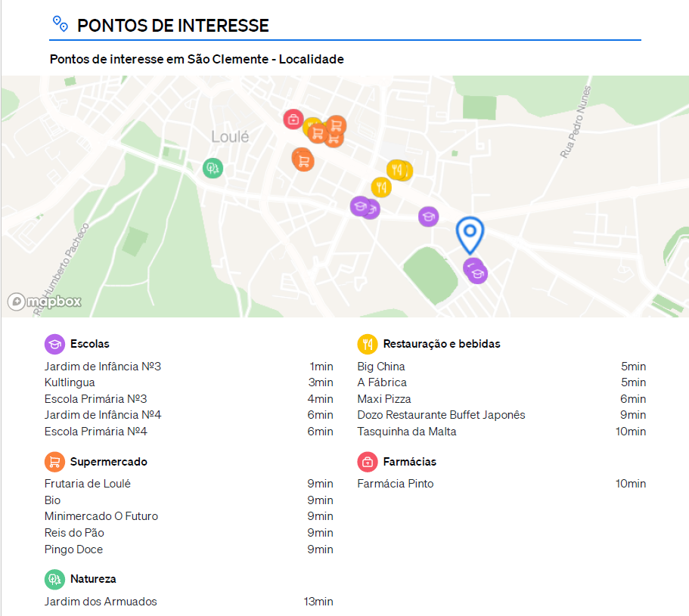Click Jardim dos Armuados nature entry
689x616 pixels.
(101, 602)
